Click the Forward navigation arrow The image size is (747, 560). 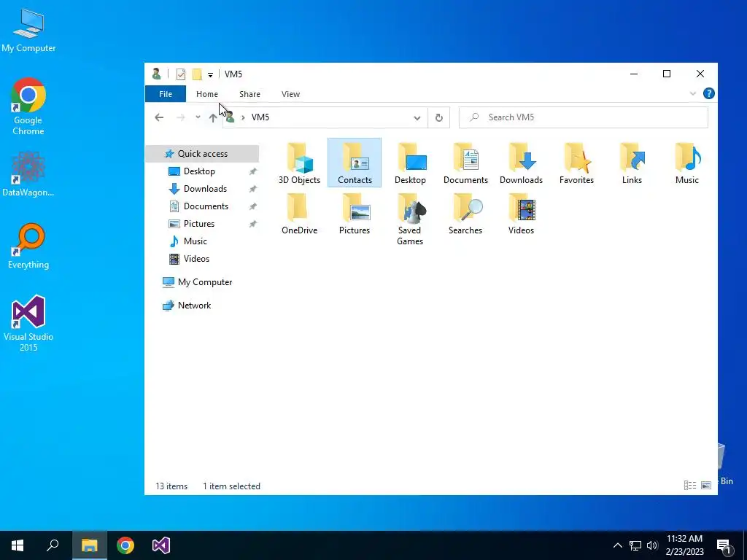pos(181,117)
